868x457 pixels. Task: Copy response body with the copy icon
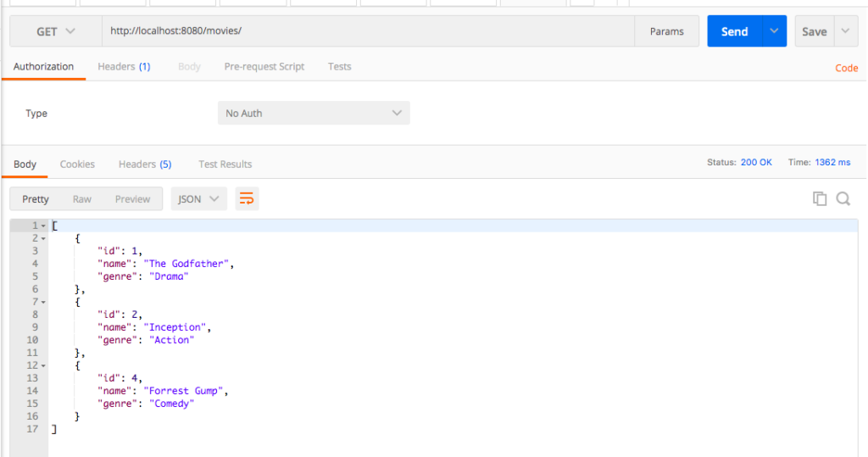819,198
